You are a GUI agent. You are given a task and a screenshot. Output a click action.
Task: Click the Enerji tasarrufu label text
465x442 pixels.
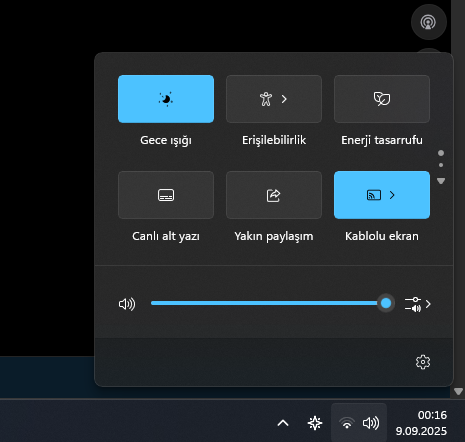[x=382, y=140]
